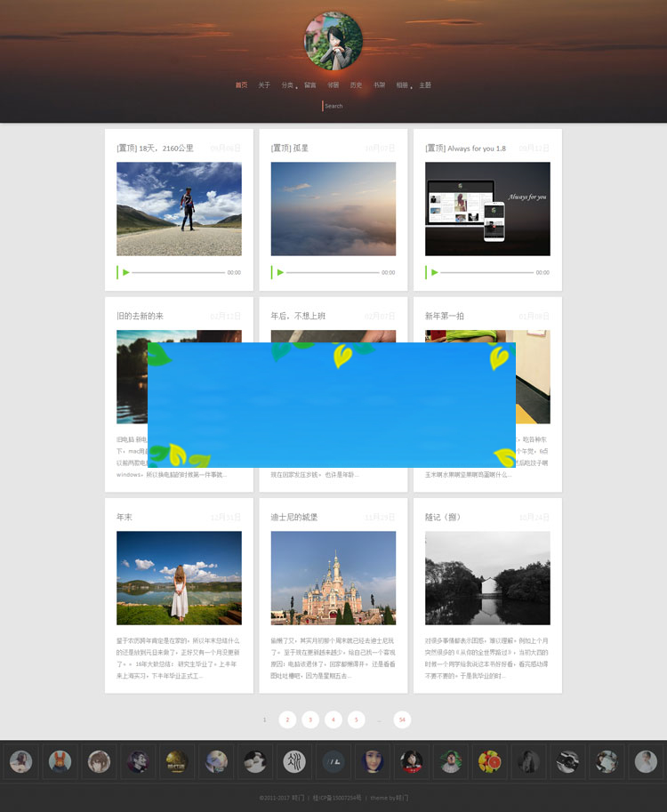Play audio on the Always for you 1.8 post
The image size is (667, 812).
(x=435, y=272)
